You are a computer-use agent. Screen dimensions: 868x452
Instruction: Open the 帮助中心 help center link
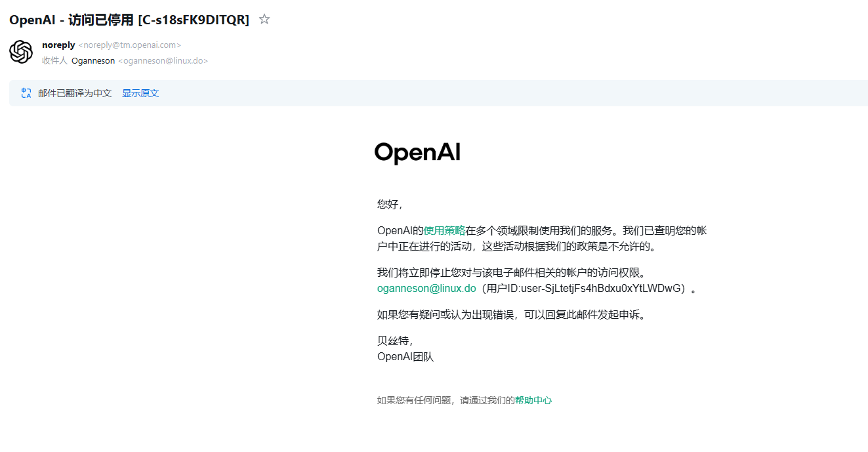(533, 400)
